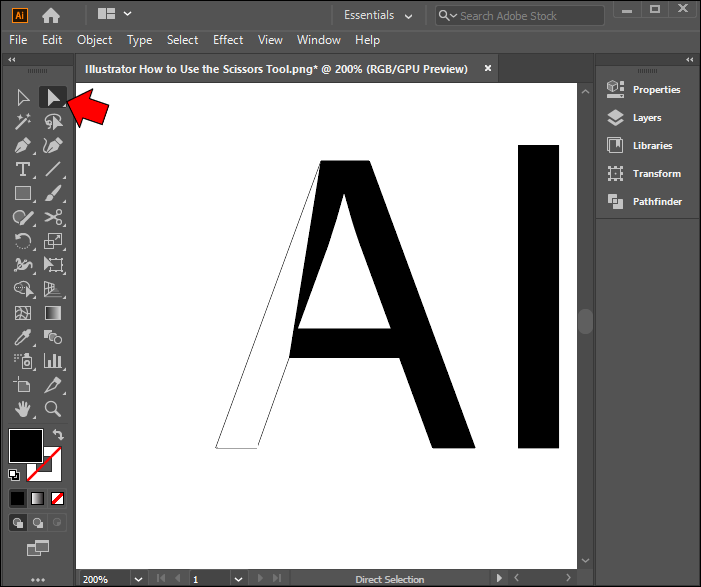Open the Effect menu
The height and width of the screenshot is (587, 701).
227,40
